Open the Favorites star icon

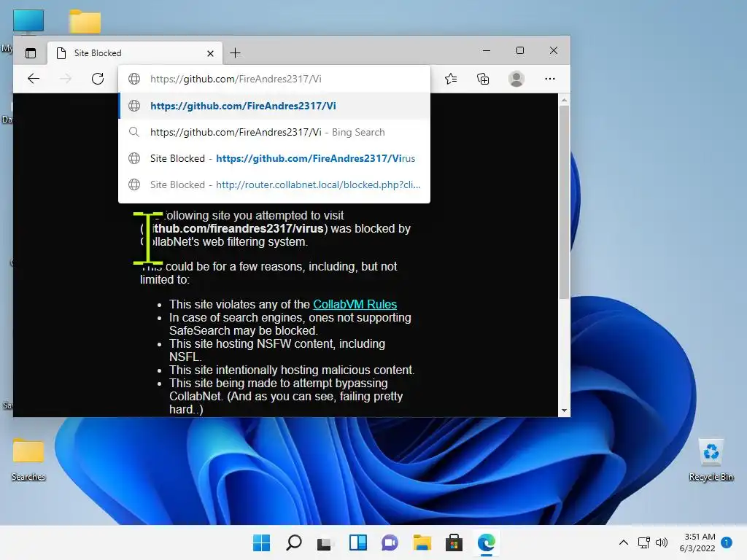(x=451, y=79)
